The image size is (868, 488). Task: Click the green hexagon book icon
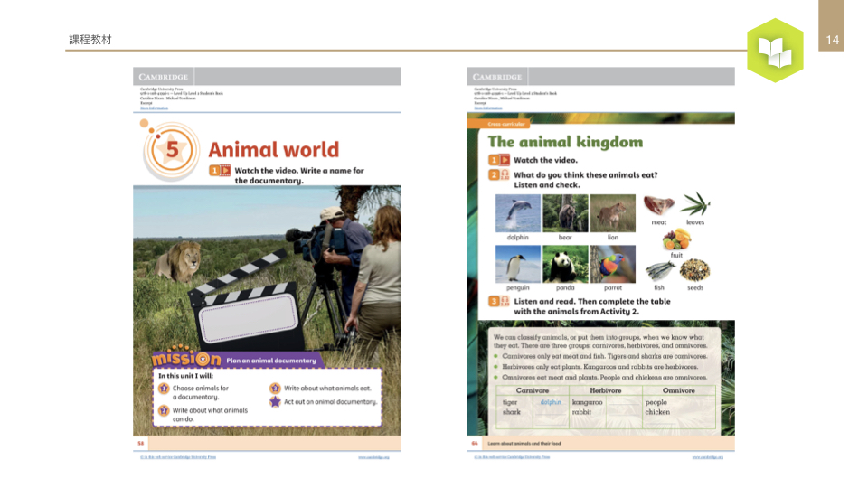pyautogui.click(x=775, y=51)
